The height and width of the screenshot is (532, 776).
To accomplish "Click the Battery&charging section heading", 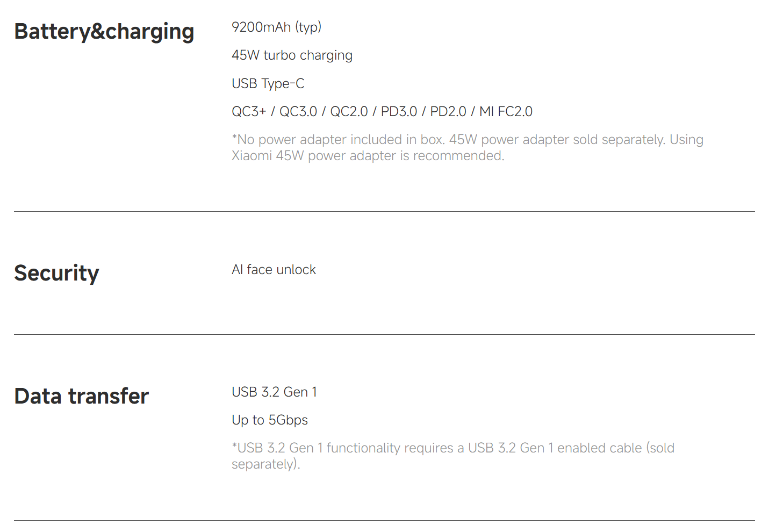I will (104, 32).
